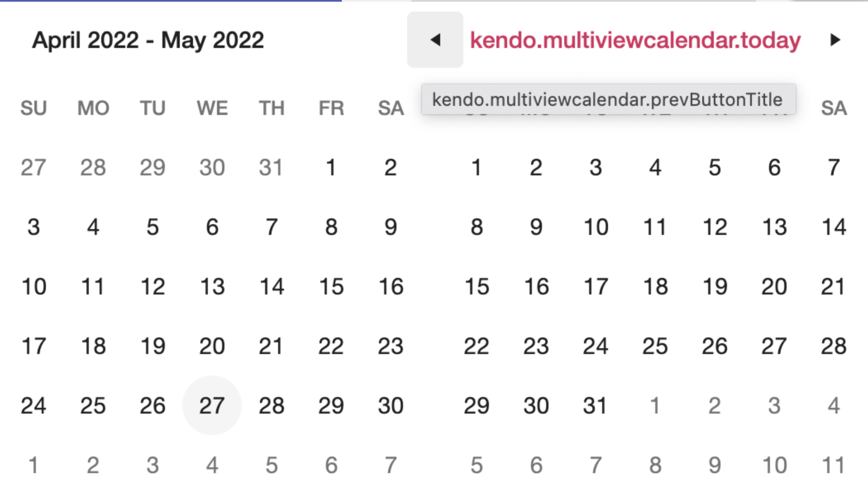The height and width of the screenshot is (493, 868).
Task: Pick March 27 greyed-out date
Action: tap(33, 167)
